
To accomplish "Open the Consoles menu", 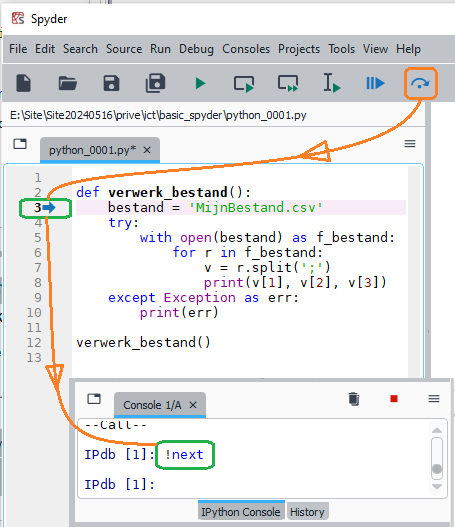I will pyautogui.click(x=246, y=49).
